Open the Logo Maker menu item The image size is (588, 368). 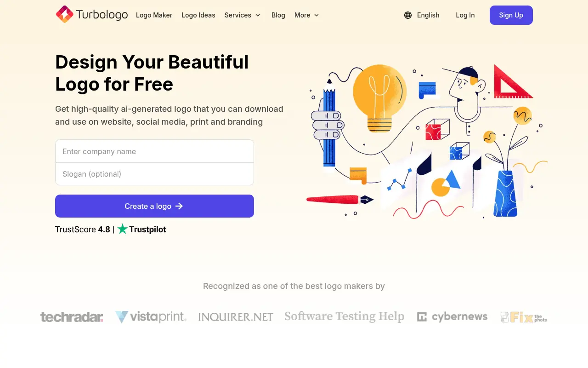[154, 15]
